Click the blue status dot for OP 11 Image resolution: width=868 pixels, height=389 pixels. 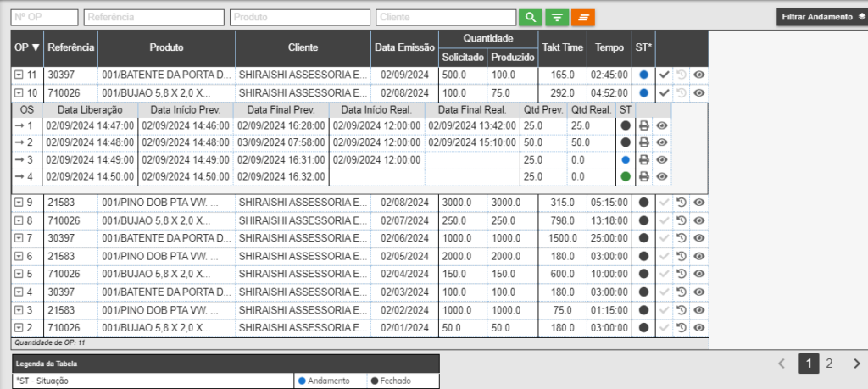643,75
